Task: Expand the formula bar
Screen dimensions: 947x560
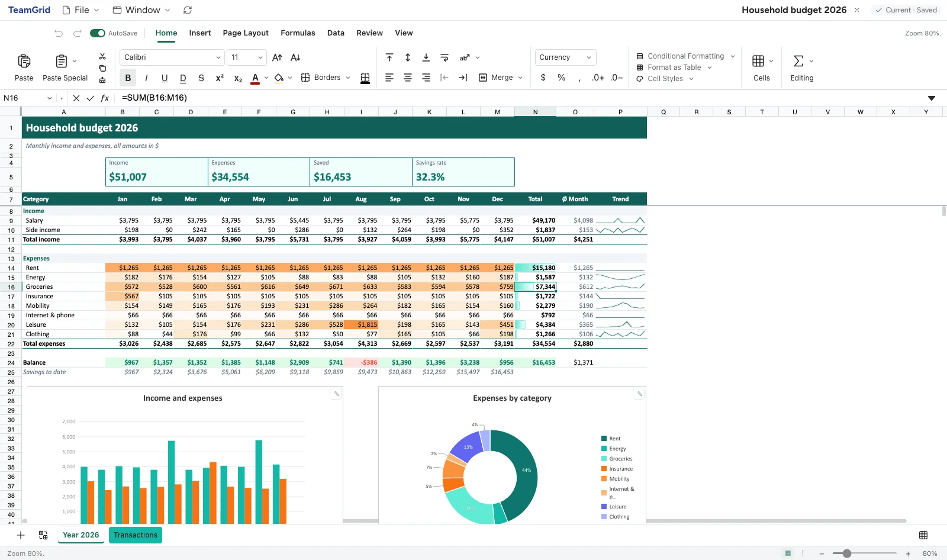Action: click(x=932, y=98)
